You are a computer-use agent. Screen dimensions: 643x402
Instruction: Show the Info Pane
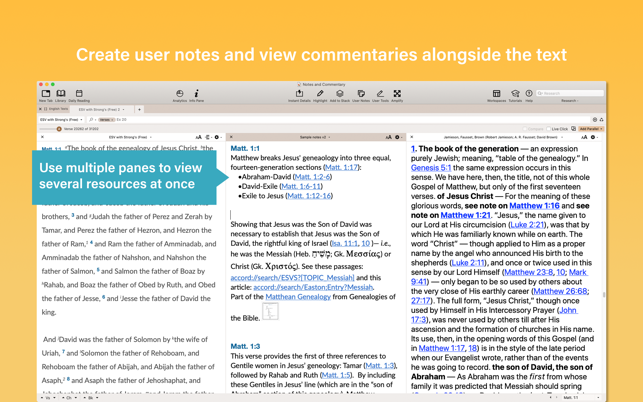(x=196, y=94)
